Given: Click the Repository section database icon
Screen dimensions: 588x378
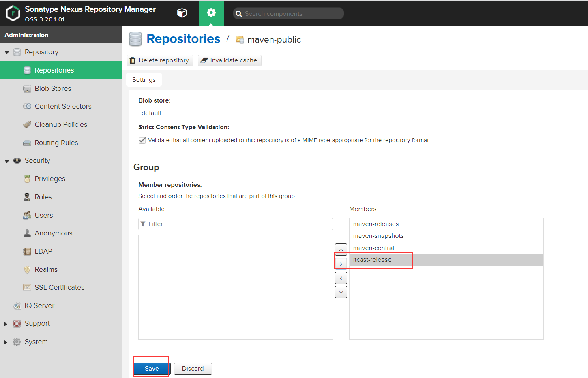Looking at the screenshot, I should coord(17,52).
